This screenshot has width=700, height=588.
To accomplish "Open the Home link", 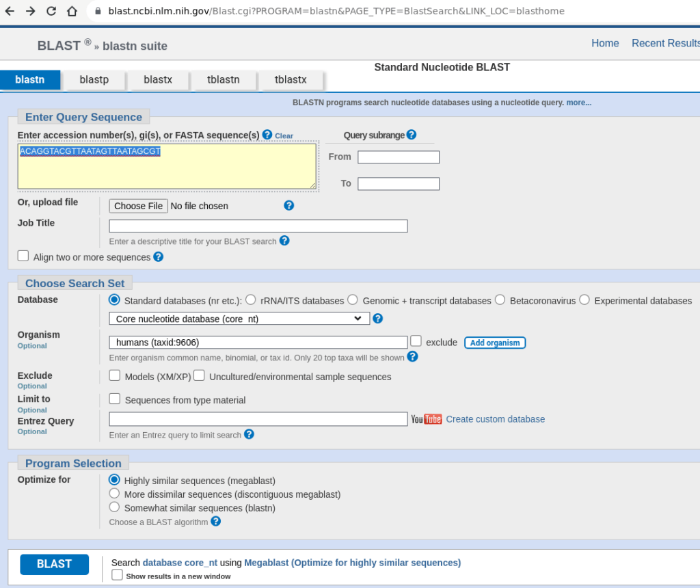I will (605, 43).
